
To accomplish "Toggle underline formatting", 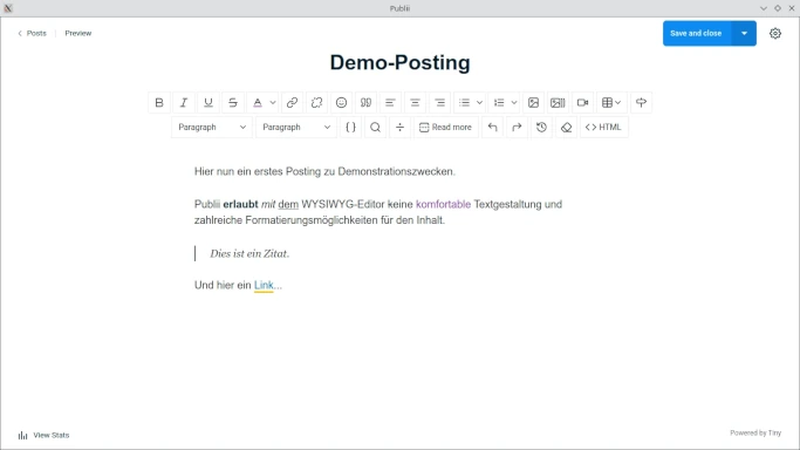I will coord(208,103).
